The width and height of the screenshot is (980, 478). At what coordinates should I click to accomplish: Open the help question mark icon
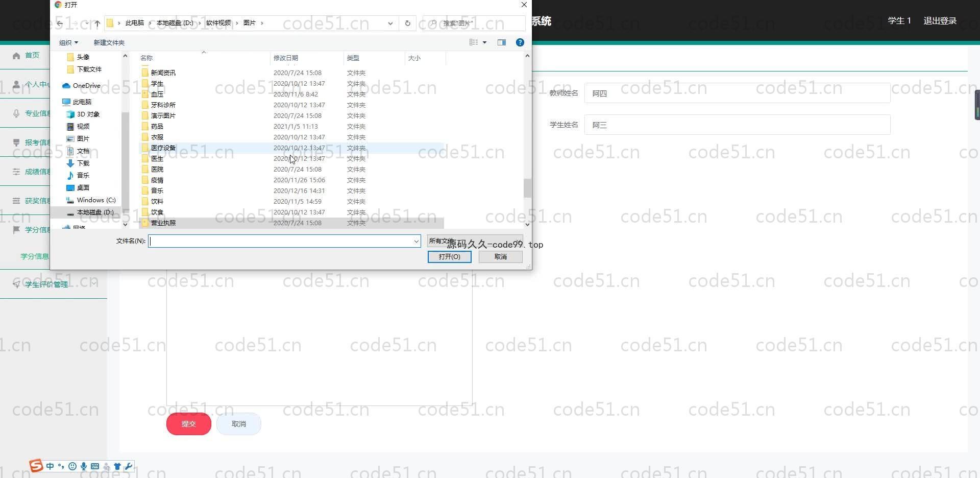520,42
